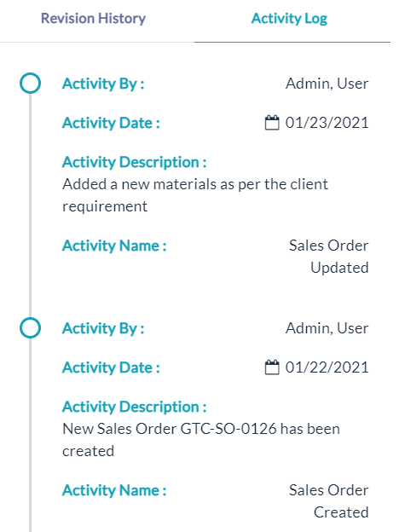405x532 pixels.
Task: Click the calendar icon beside 01/22/2021
Action: [x=272, y=367]
